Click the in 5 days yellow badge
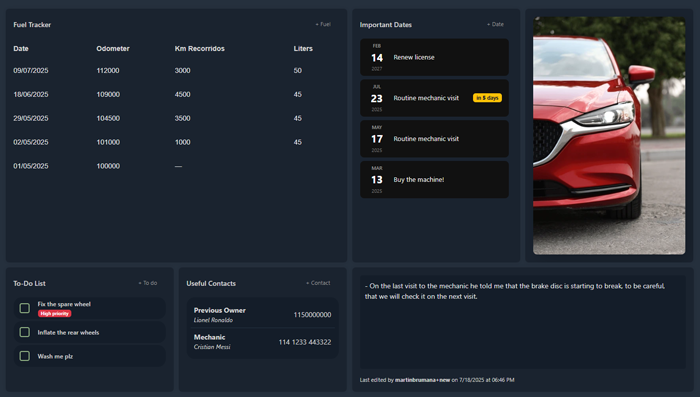 (x=487, y=98)
